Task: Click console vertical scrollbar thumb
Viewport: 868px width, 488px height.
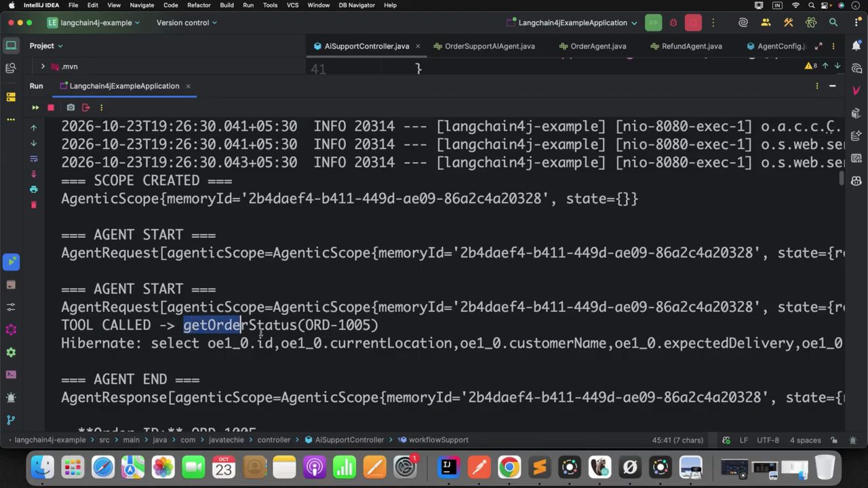Action: click(842, 178)
